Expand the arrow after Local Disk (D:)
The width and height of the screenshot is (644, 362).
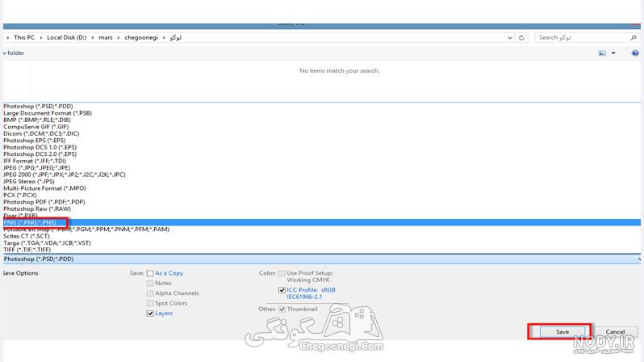[93, 37]
